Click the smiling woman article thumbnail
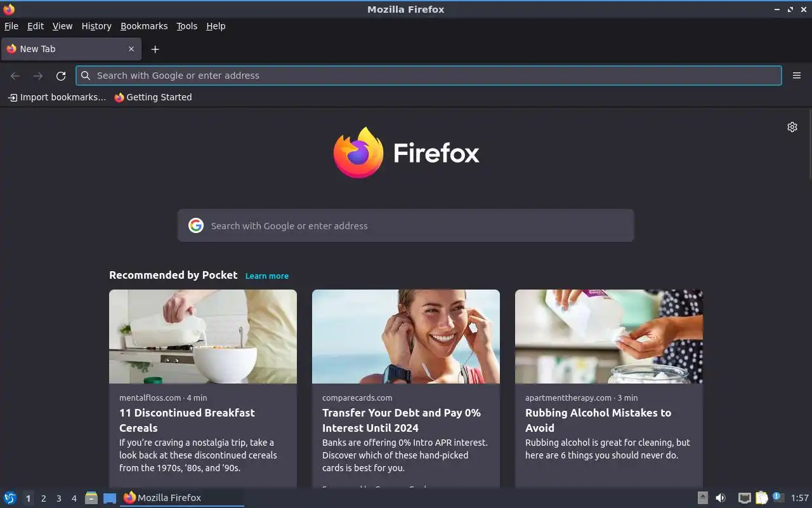 tap(406, 337)
